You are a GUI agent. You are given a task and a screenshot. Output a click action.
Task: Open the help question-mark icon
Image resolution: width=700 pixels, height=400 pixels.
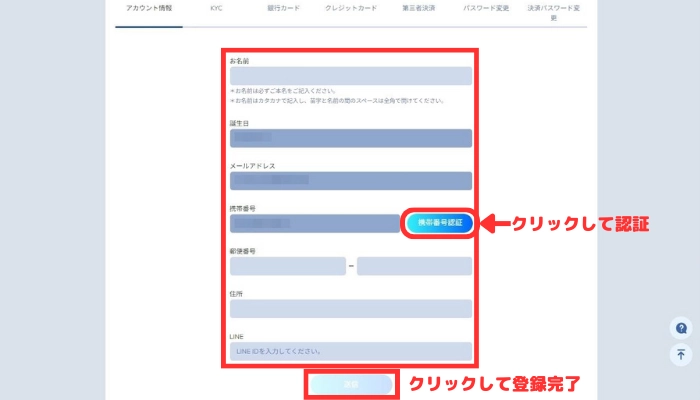(x=681, y=329)
